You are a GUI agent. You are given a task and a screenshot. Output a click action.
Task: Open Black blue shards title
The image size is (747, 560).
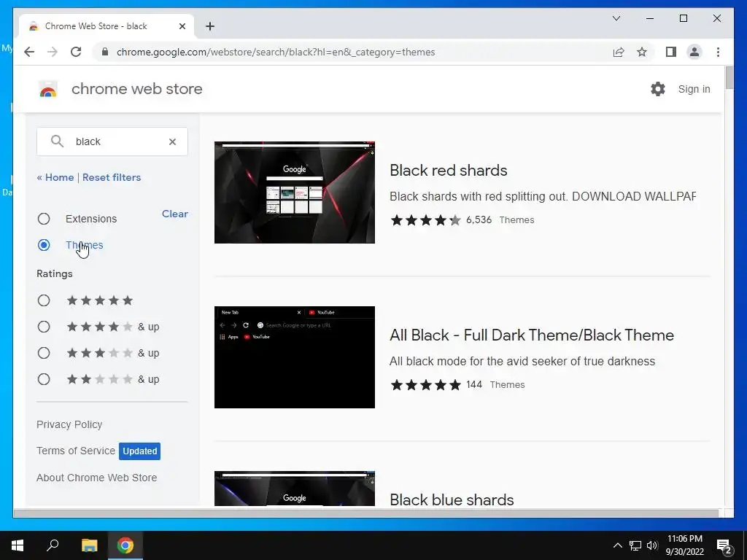(x=452, y=499)
